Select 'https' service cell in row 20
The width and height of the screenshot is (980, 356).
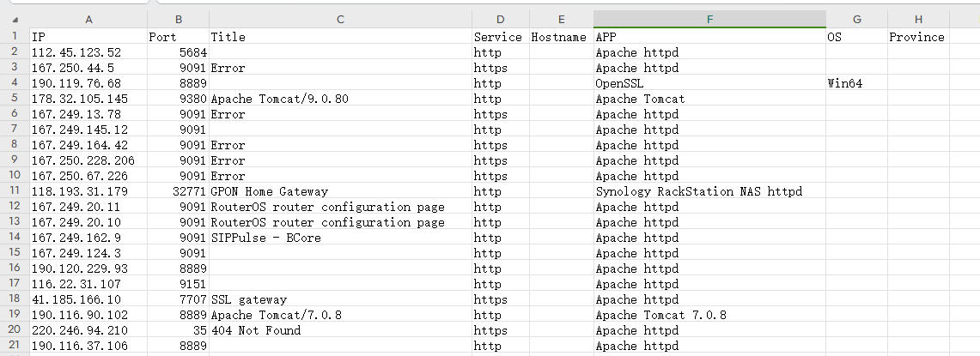(500, 330)
